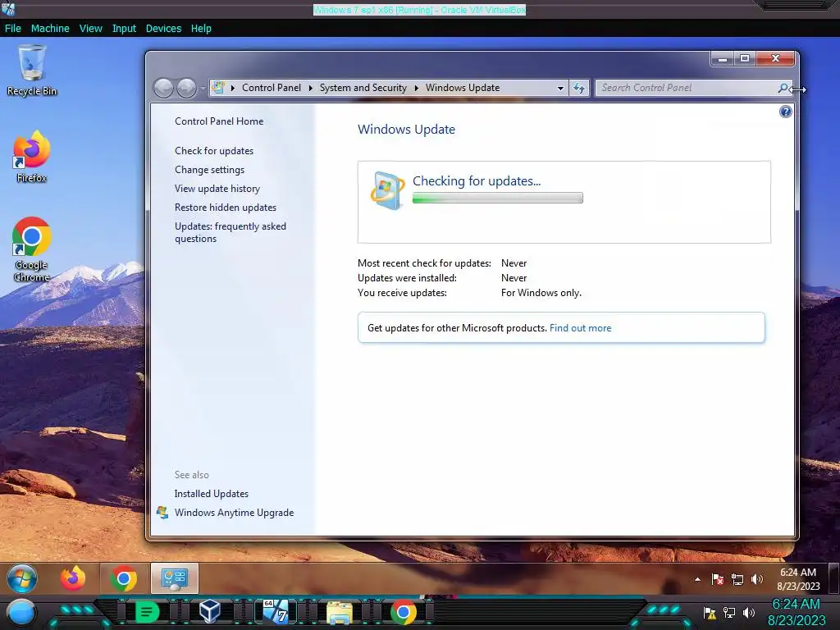Open Change settings in the sidebar

pyautogui.click(x=209, y=170)
